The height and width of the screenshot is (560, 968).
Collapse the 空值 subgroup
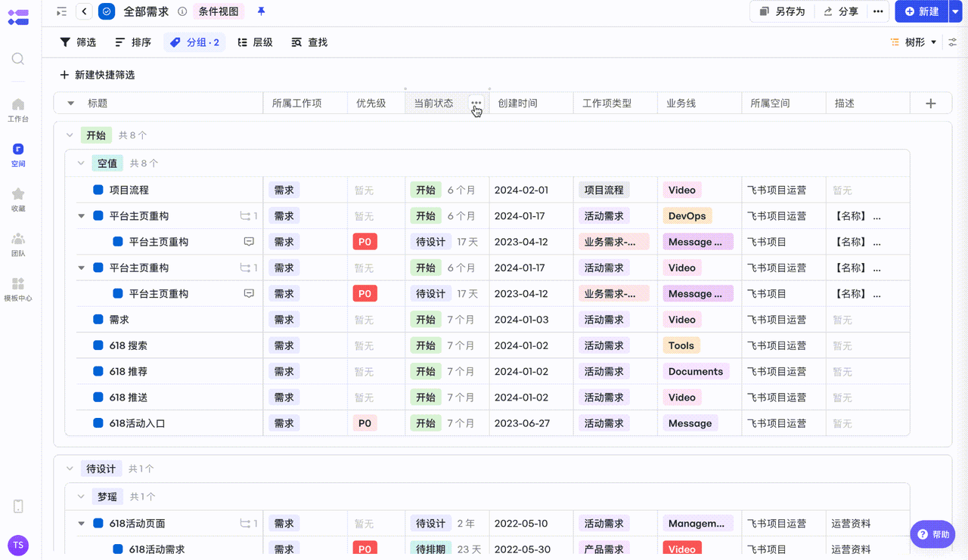point(81,163)
